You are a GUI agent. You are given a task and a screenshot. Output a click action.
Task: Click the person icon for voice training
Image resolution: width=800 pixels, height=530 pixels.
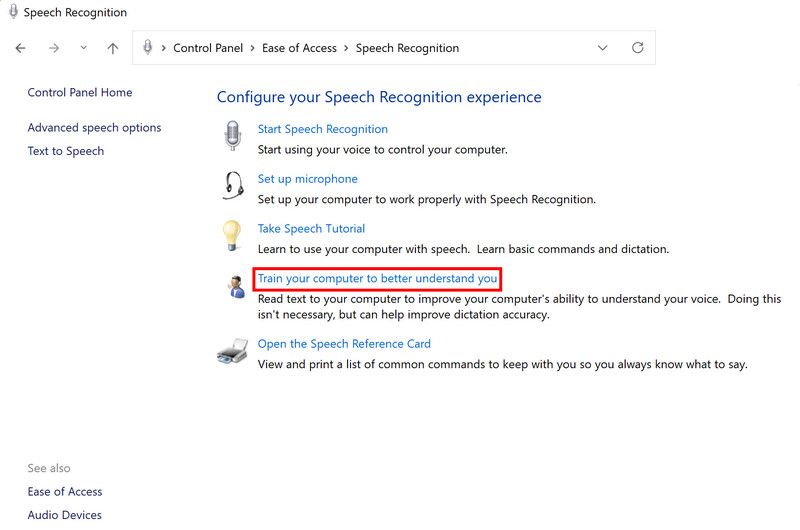pyautogui.click(x=235, y=287)
